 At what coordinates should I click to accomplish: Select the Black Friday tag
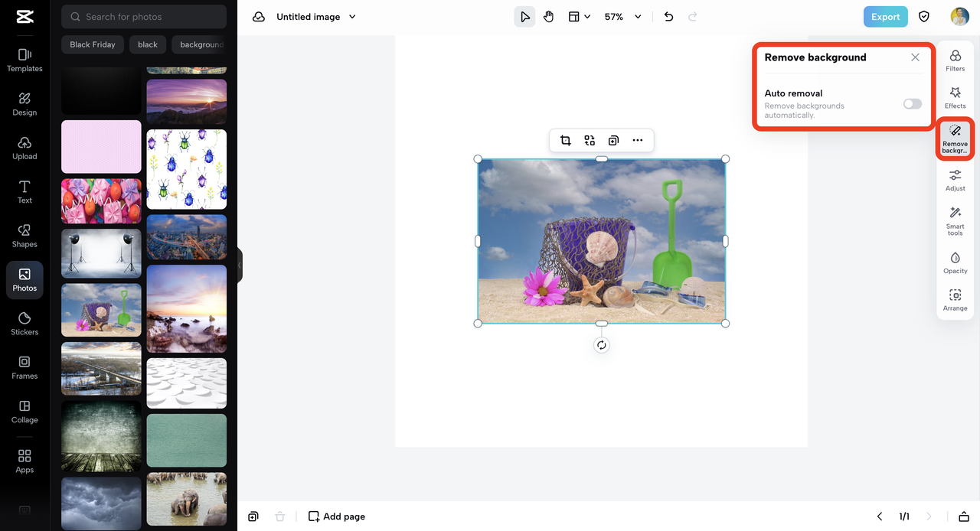(x=93, y=44)
